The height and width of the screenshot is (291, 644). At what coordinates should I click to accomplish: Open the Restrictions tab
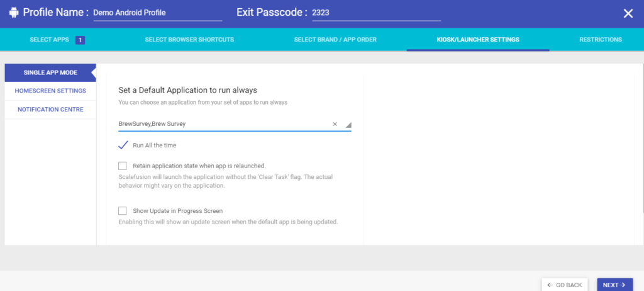click(x=601, y=40)
